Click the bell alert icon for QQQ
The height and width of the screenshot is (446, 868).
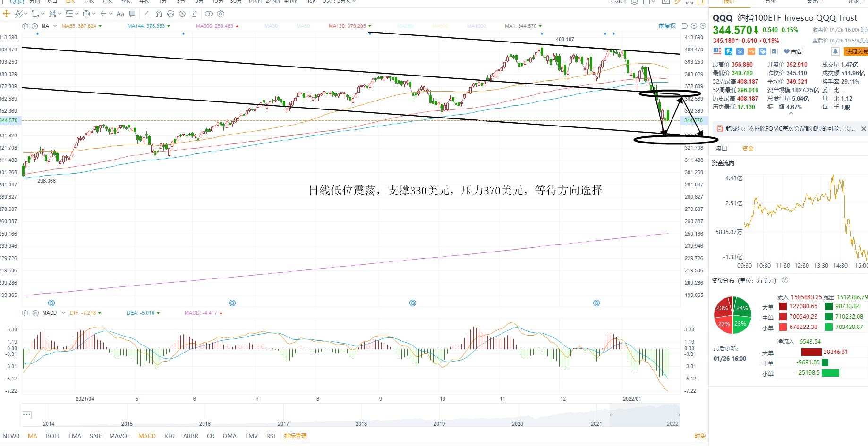(835, 51)
